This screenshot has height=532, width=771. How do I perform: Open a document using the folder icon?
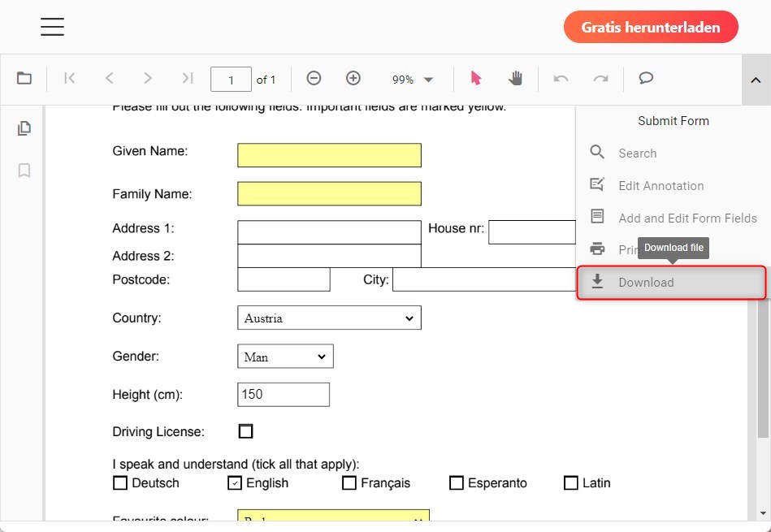click(x=24, y=78)
